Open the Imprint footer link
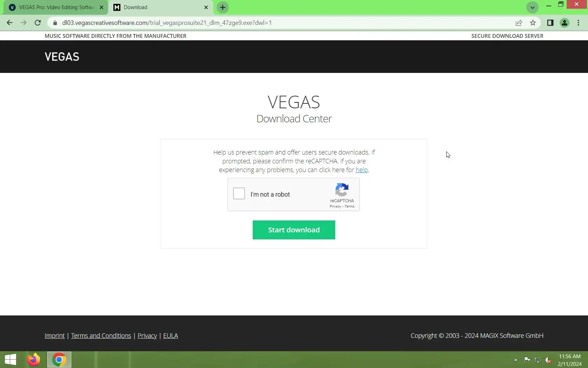The height and width of the screenshot is (368, 588). (x=55, y=336)
